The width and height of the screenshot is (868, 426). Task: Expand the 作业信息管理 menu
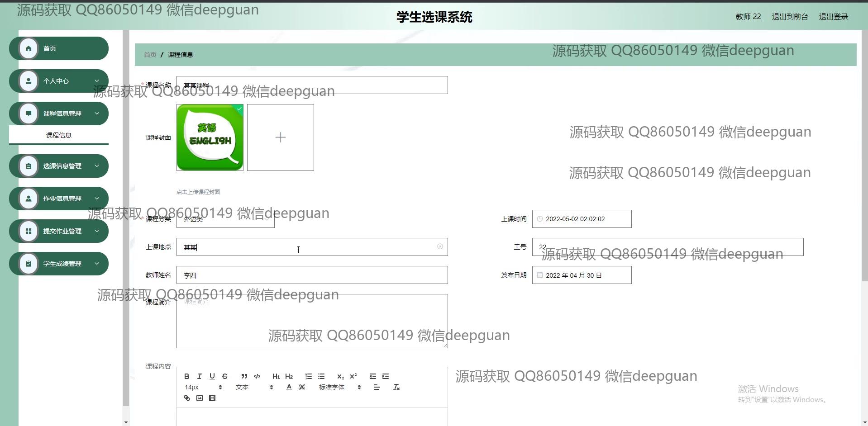click(x=59, y=199)
